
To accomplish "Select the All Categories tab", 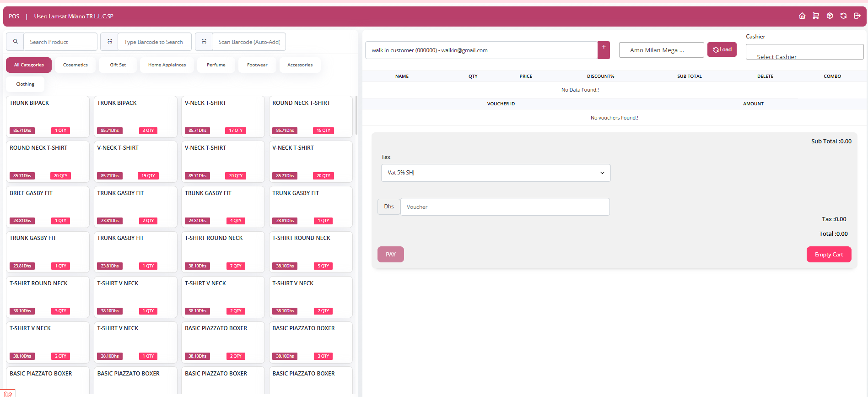I will click(x=29, y=65).
